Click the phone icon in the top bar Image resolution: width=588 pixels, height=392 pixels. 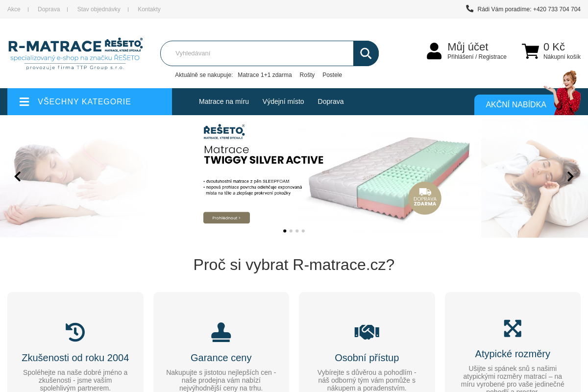tap(469, 8)
